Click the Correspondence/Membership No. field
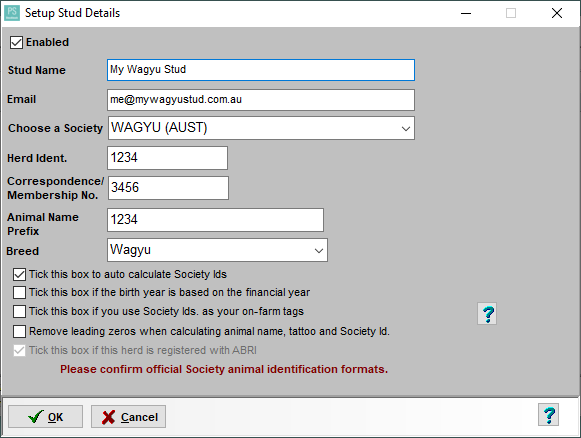Viewport: 581px width, 438px height. point(168,188)
